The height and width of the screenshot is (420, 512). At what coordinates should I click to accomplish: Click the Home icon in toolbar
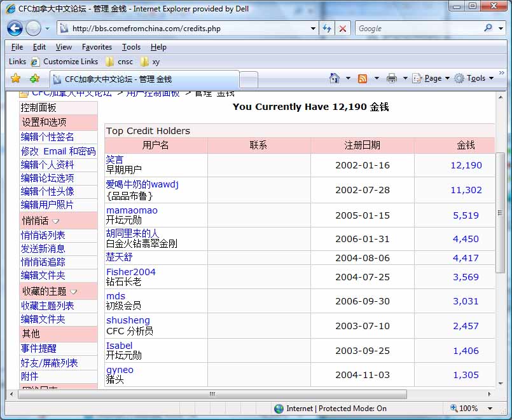(335, 78)
